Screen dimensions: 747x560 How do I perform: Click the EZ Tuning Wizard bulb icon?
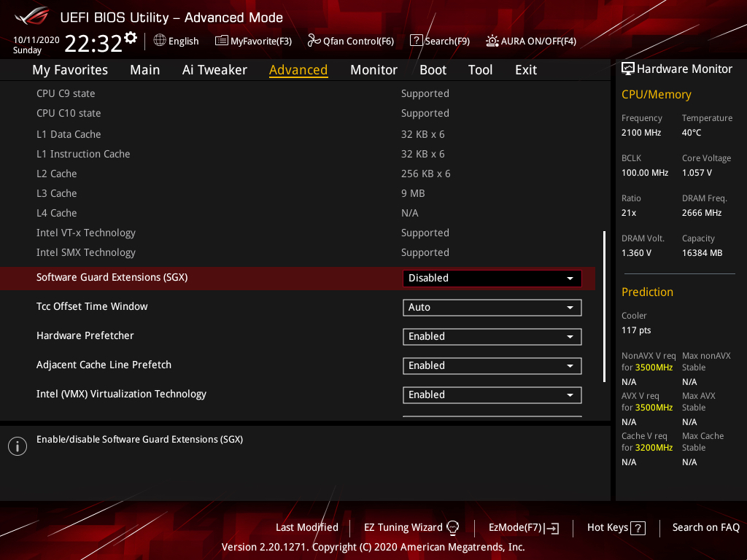click(x=452, y=527)
